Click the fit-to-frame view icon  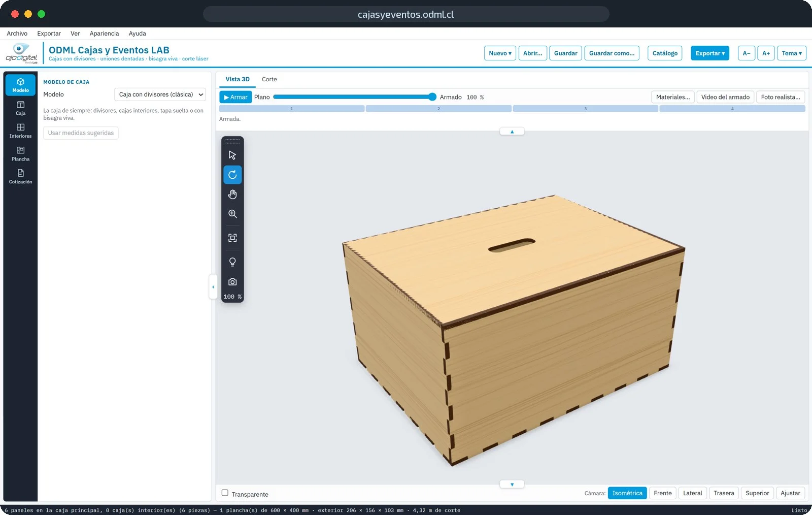point(232,238)
